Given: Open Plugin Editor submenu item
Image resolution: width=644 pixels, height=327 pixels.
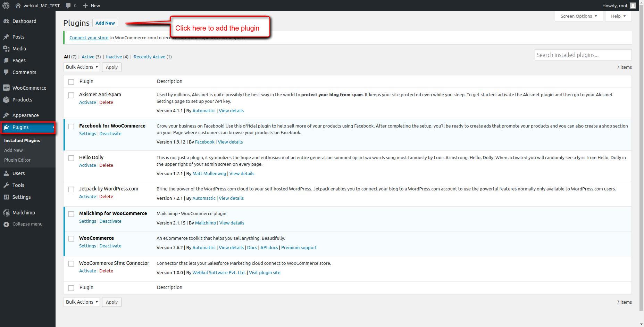Looking at the screenshot, I should click(x=17, y=160).
